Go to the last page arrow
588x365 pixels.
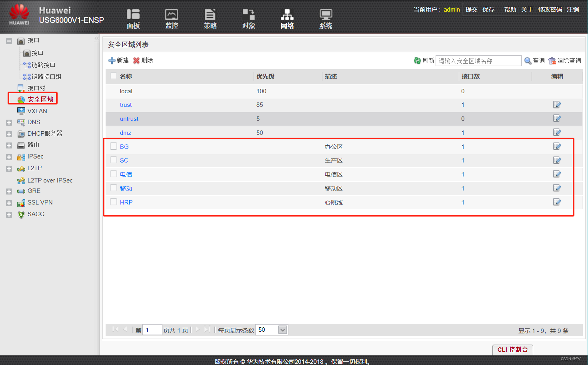(x=207, y=329)
